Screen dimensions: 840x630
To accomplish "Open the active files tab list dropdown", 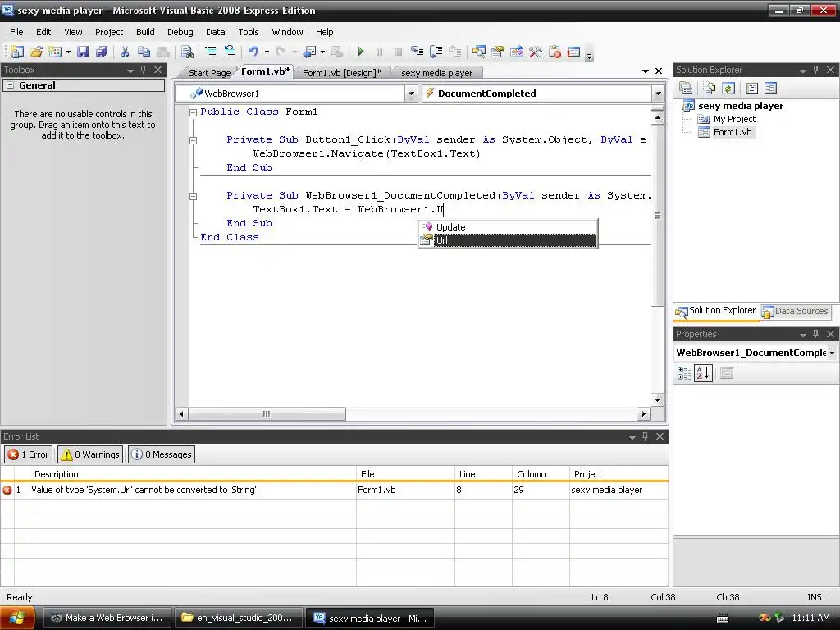I will tap(646, 71).
